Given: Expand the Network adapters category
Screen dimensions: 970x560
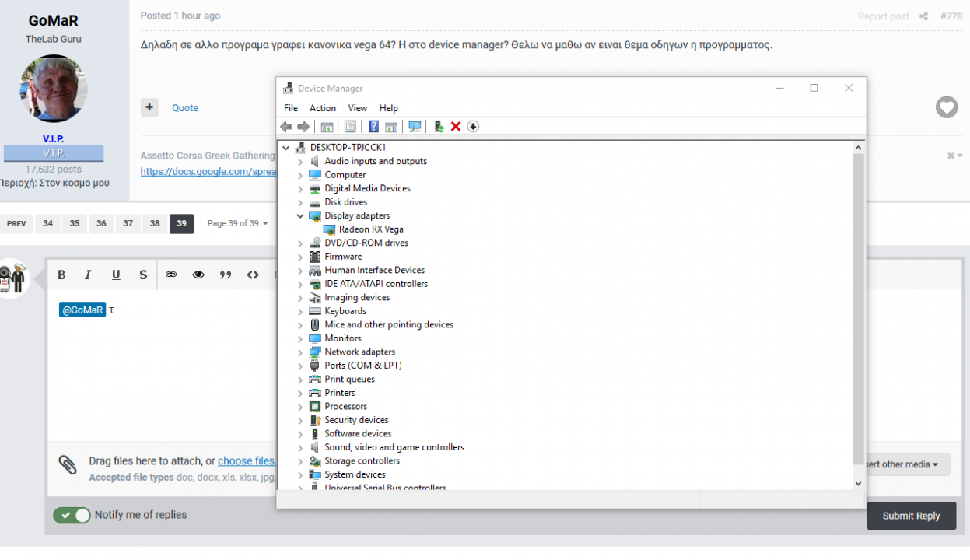Looking at the screenshot, I should (x=300, y=352).
